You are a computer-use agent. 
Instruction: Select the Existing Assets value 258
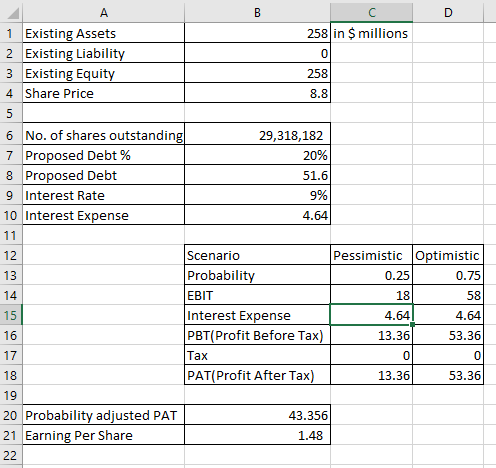[x=257, y=33]
